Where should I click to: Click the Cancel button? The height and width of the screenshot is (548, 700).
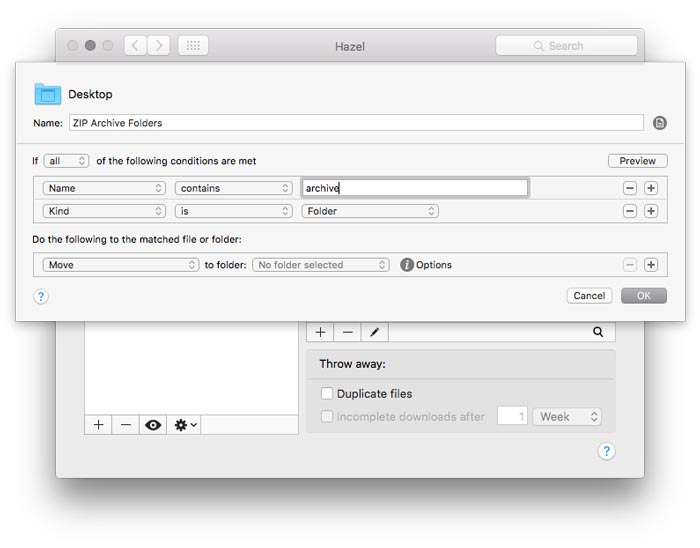click(x=589, y=296)
